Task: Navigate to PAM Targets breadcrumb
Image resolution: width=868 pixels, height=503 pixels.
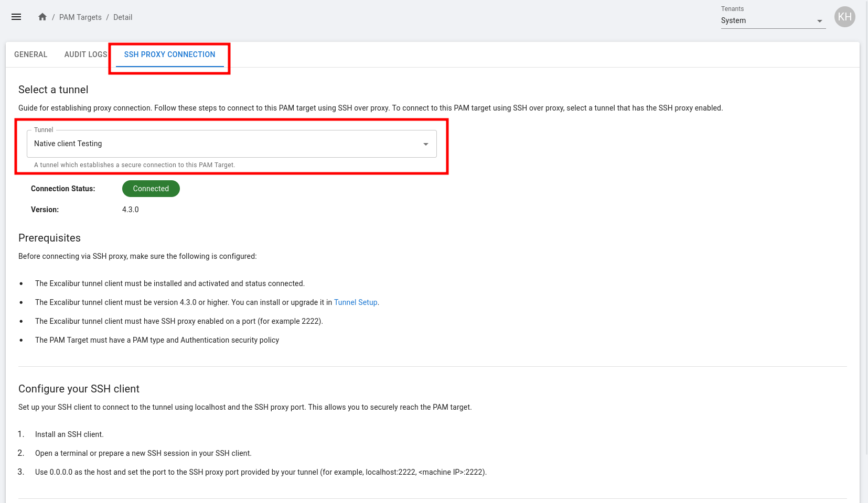Action: pos(80,17)
